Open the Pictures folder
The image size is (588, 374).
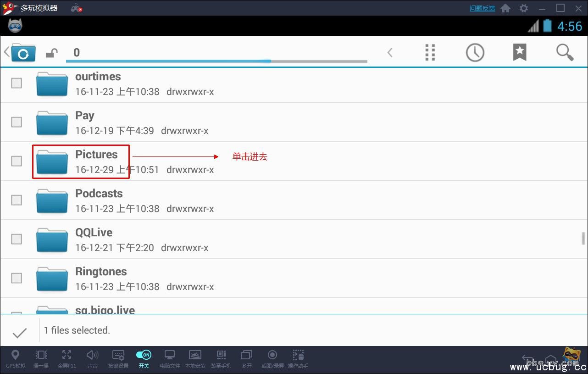[x=294, y=161]
